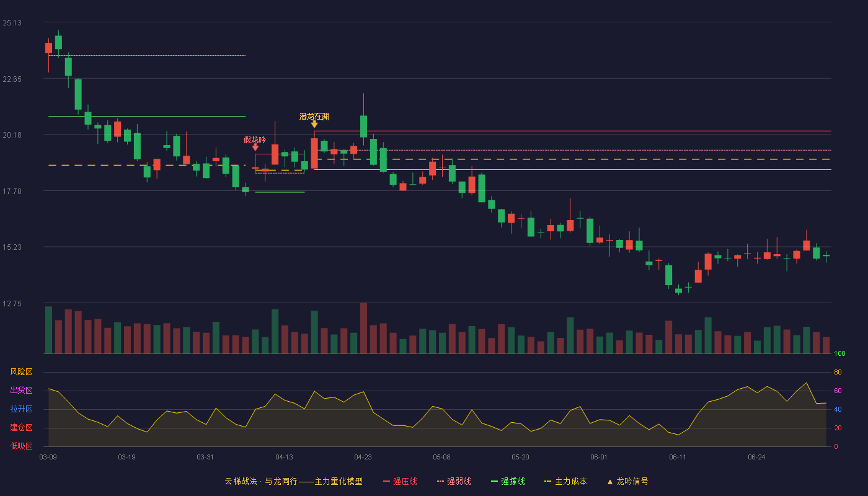Click the 低吸区 indicator label

21,446
